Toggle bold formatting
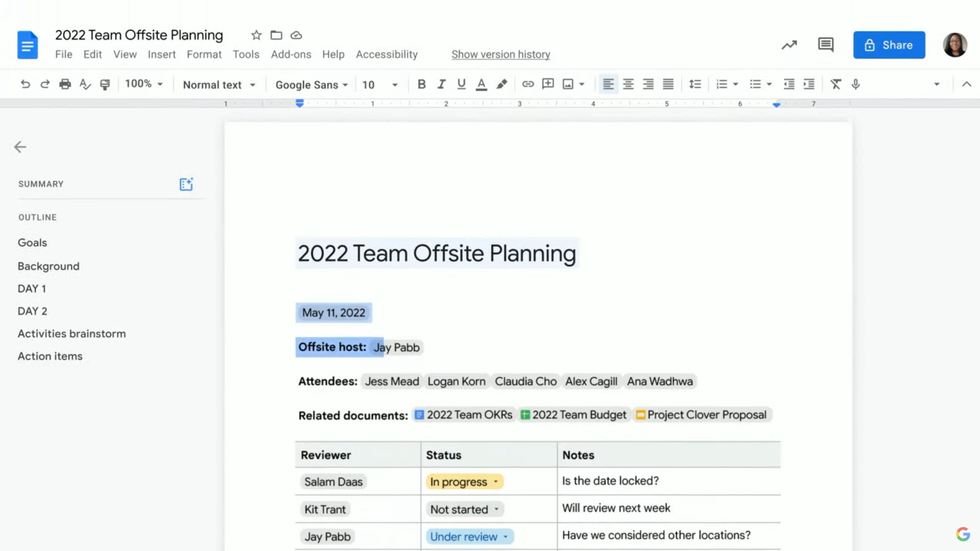 click(x=421, y=84)
